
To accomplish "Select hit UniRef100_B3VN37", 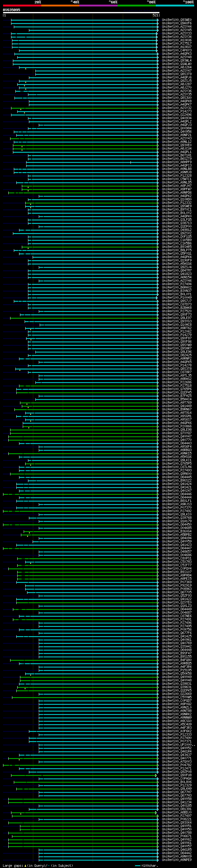I will 177,291.
